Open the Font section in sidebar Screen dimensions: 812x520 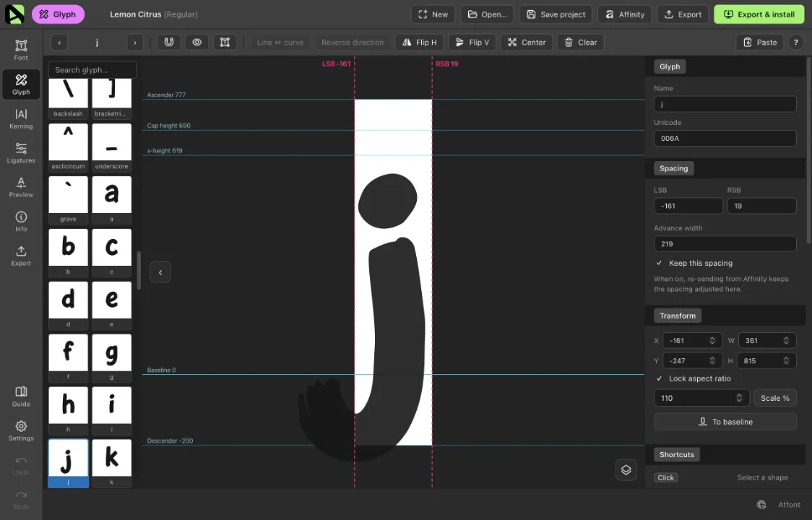click(21, 50)
